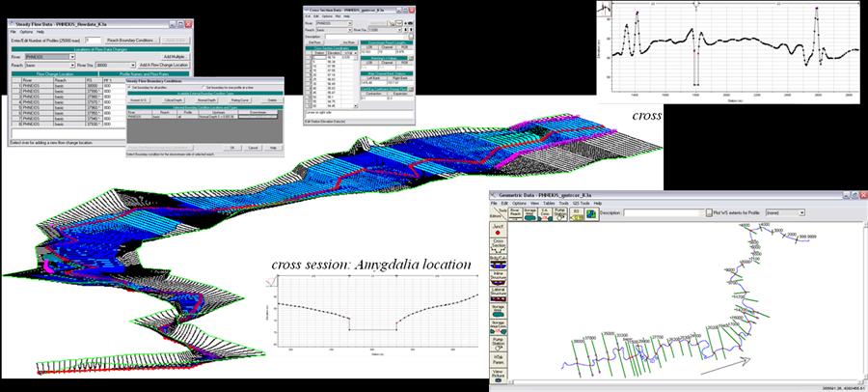The image size is (868, 392).
Task: Click Delete in Boundary Conditions dialog
Action: point(272,99)
